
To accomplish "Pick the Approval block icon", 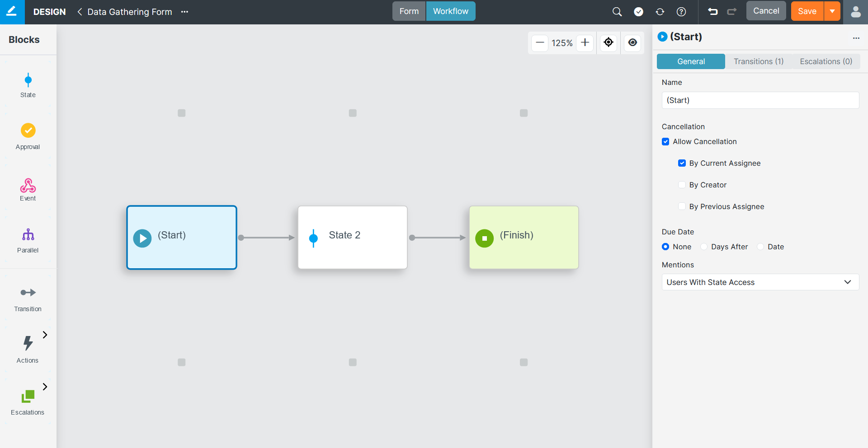I will [x=28, y=131].
